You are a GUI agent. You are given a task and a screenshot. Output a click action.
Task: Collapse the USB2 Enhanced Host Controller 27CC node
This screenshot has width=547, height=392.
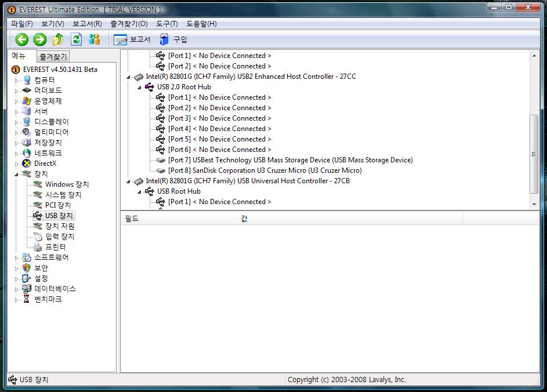point(128,77)
